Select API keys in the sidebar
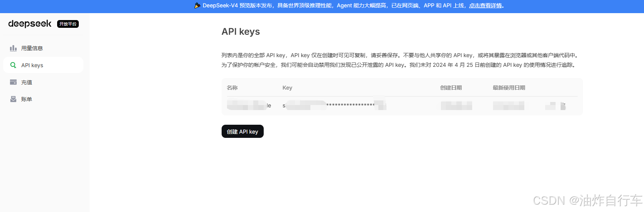This screenshot has height=212, width=644. point(43,65)
